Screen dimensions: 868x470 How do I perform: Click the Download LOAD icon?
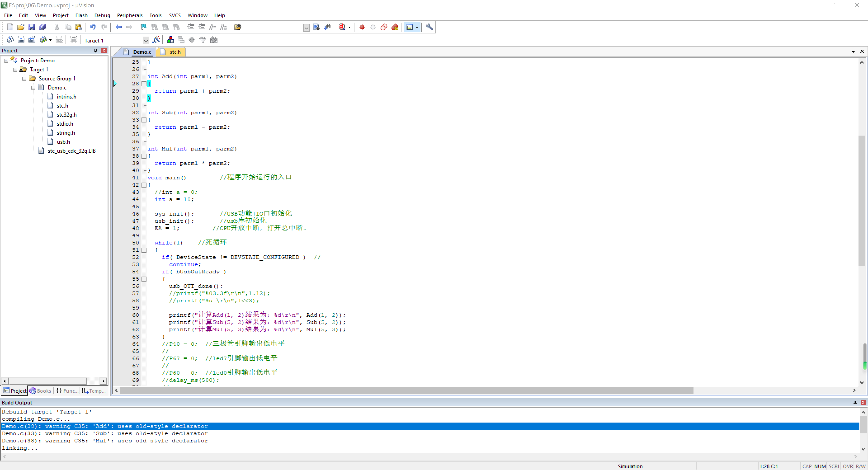click(73, 40)
